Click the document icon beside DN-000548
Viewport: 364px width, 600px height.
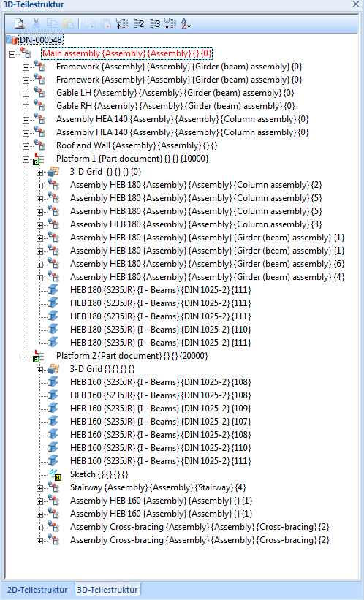pos(12,39)
